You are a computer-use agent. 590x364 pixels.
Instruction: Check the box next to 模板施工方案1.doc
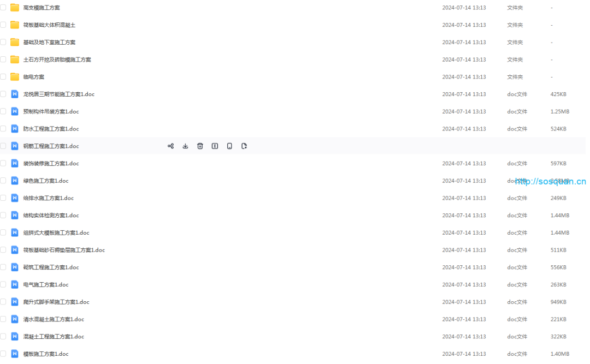click(x=3, y=354)
